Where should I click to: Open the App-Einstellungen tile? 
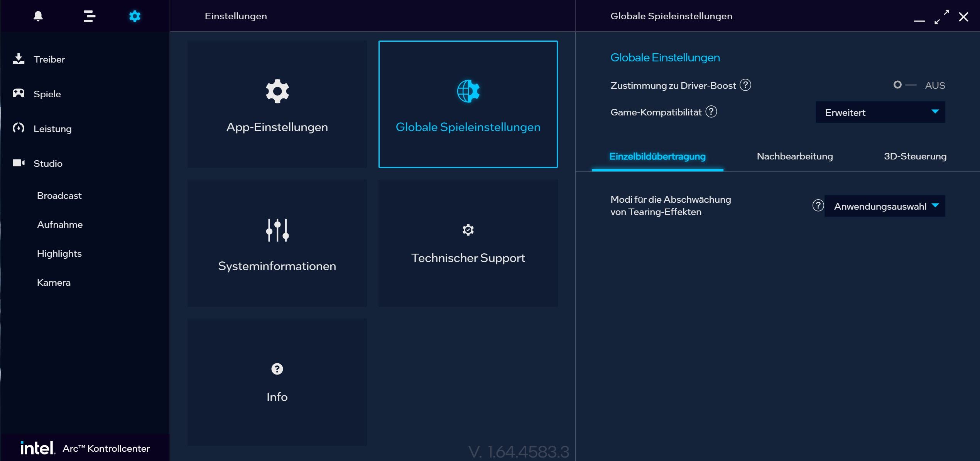click(277, 104)
